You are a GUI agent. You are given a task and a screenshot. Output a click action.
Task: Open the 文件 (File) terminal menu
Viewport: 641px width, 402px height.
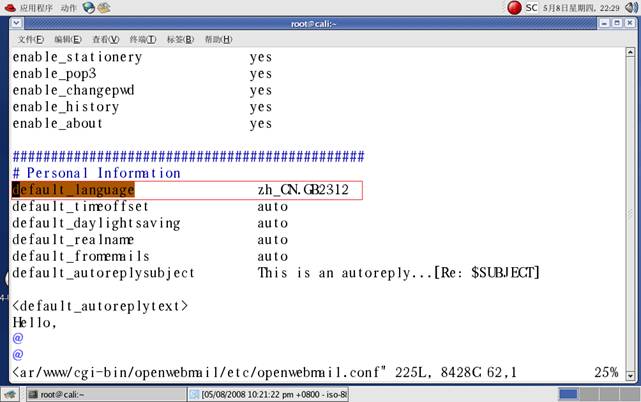point(31,40)
